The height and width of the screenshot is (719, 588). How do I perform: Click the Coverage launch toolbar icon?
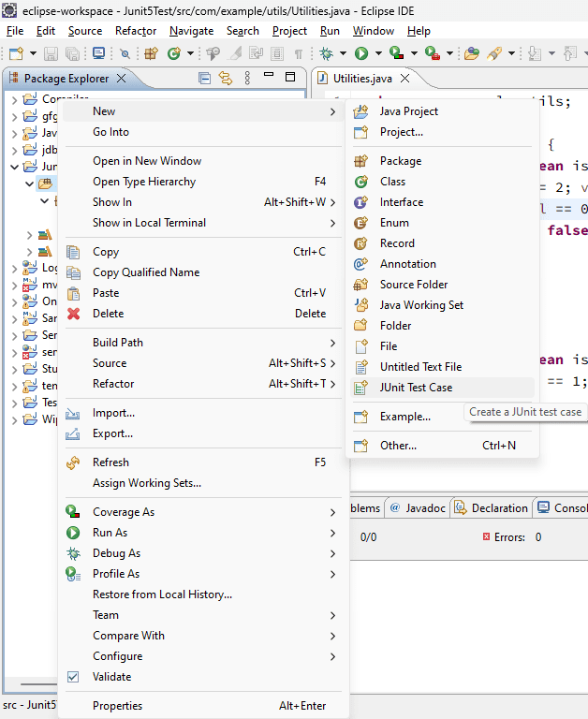click(x=396, y=53)
